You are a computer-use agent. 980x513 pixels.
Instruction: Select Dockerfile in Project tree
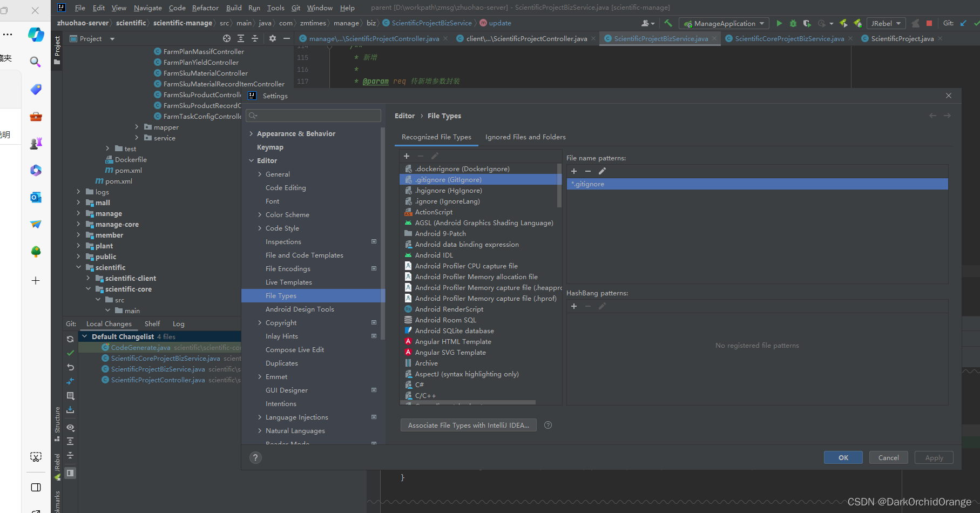click(131, 159)
